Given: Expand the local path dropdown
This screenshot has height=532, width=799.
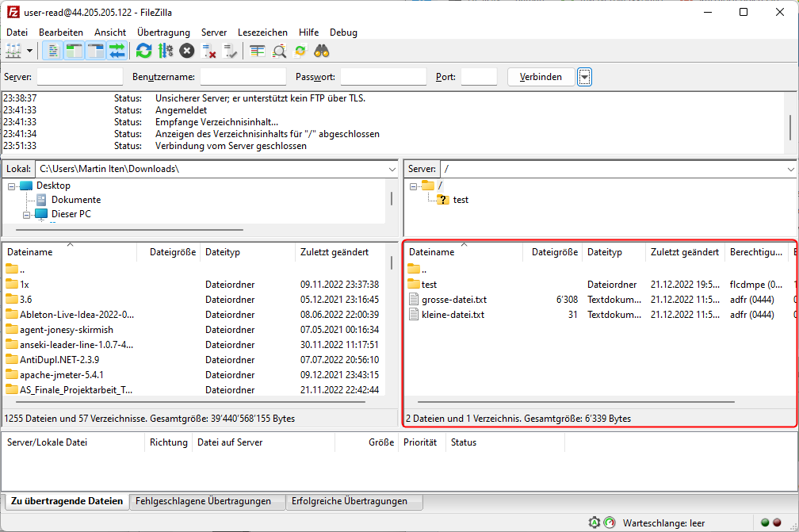Looking at the screenshot, I should (392, 169).
